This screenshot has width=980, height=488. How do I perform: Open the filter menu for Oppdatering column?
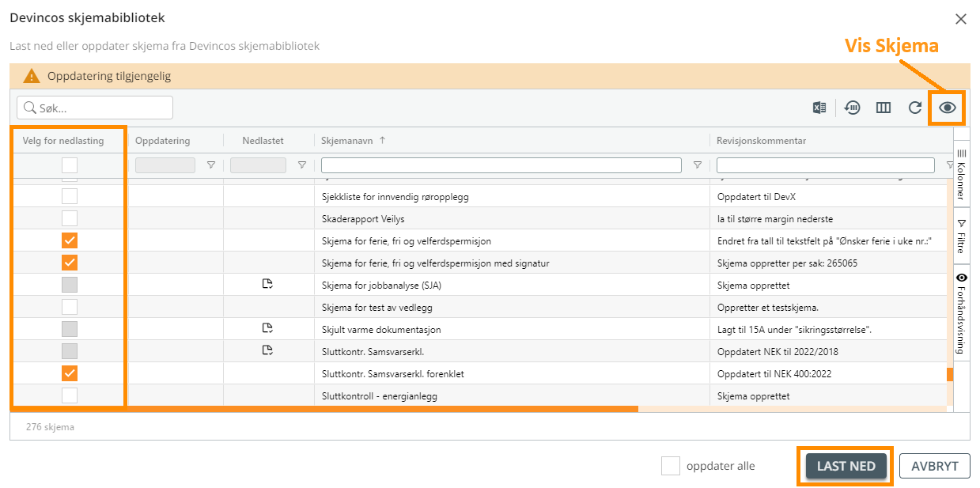pos(211,165)
